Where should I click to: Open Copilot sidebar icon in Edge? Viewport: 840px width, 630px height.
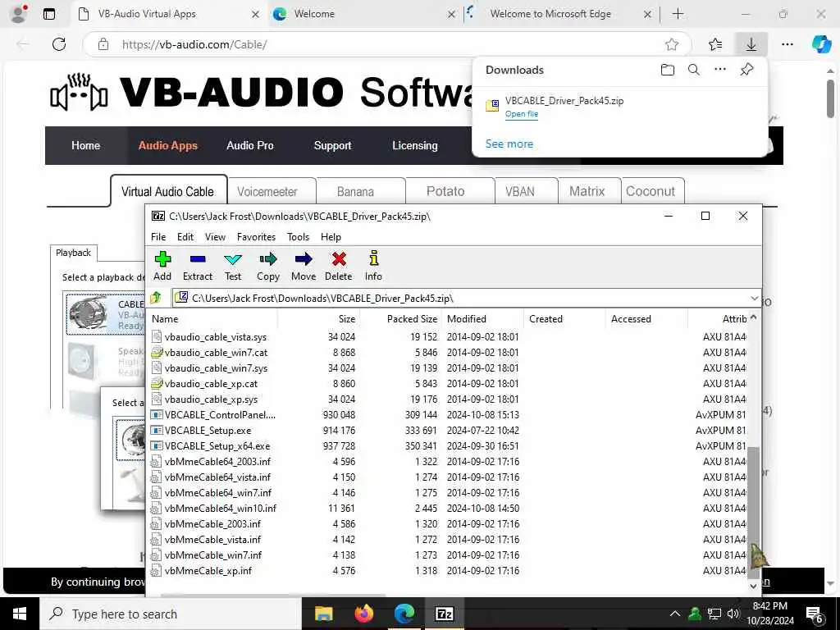click(x=820, y=44)
